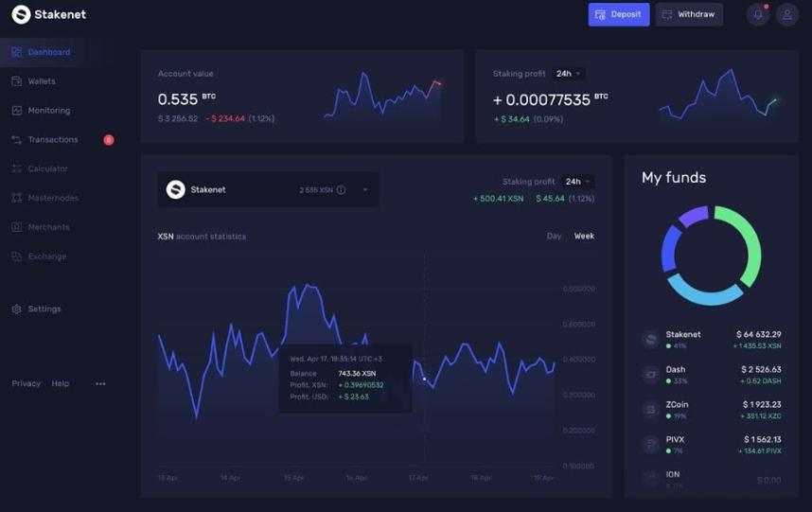The width and height of the screenshot is (812, 512).
Task: Open Exchange section
Action: click(47, 256)
